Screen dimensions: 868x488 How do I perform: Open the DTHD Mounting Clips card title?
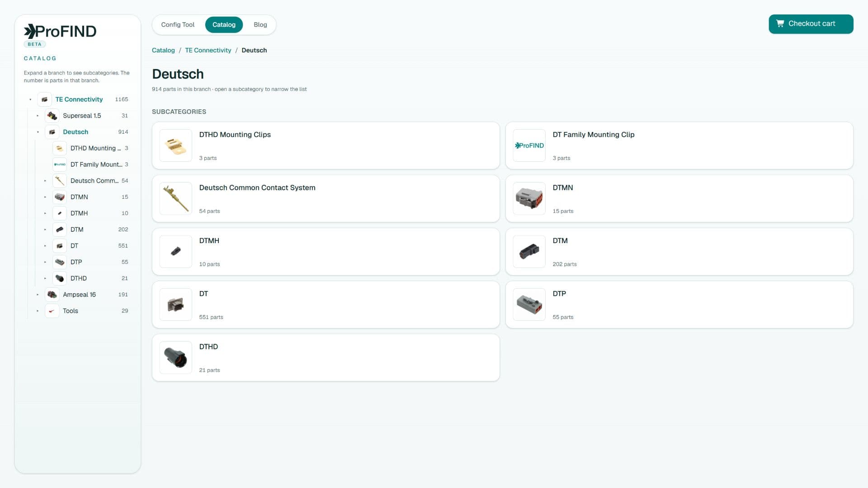point(235,135)
